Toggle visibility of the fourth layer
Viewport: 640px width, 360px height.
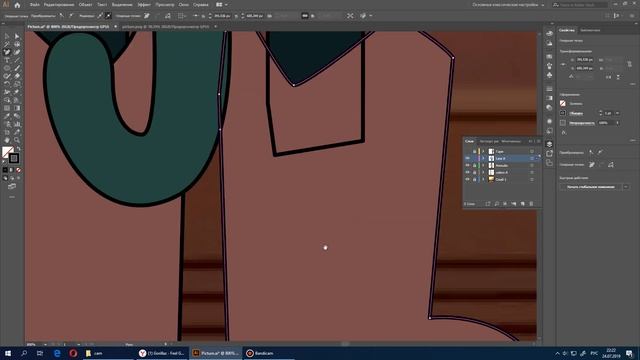pos(467,172)
